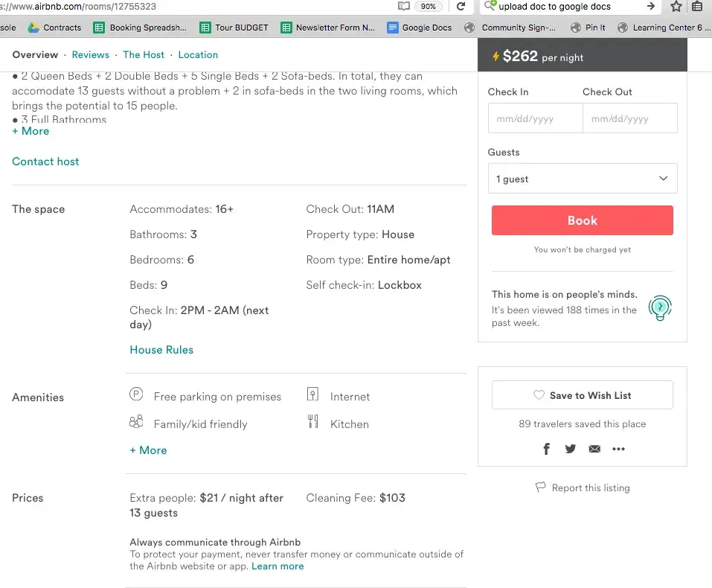
Task: Expand amenities list with + More
Action: coord(148,450)
